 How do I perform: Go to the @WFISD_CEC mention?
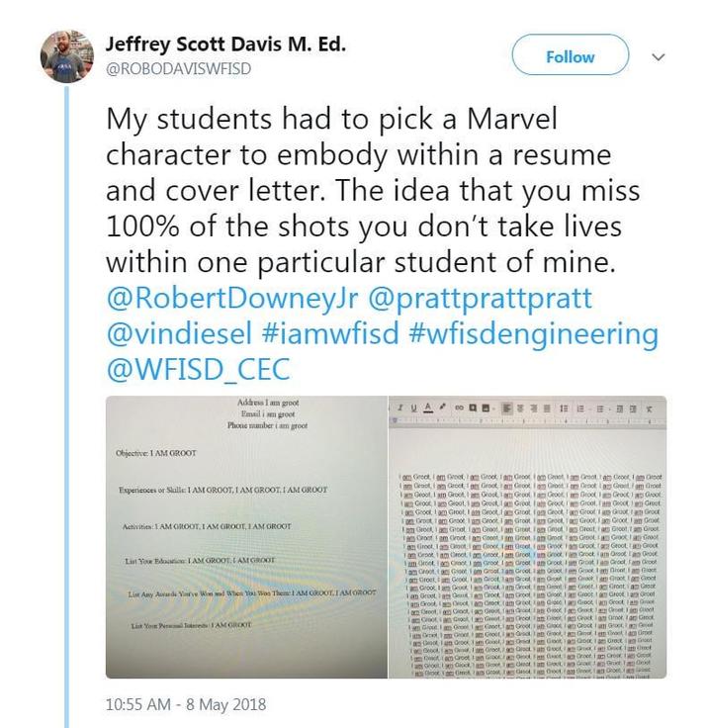click(198, 370)
